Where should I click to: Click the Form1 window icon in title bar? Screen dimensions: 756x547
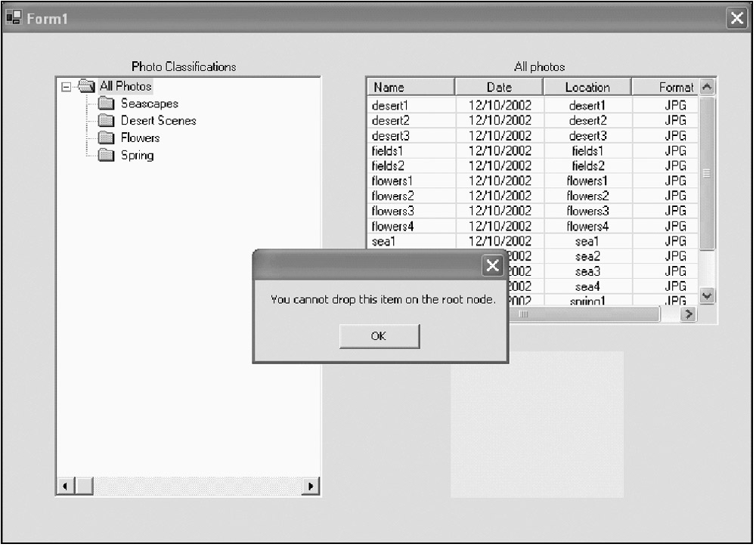point(14,18)
